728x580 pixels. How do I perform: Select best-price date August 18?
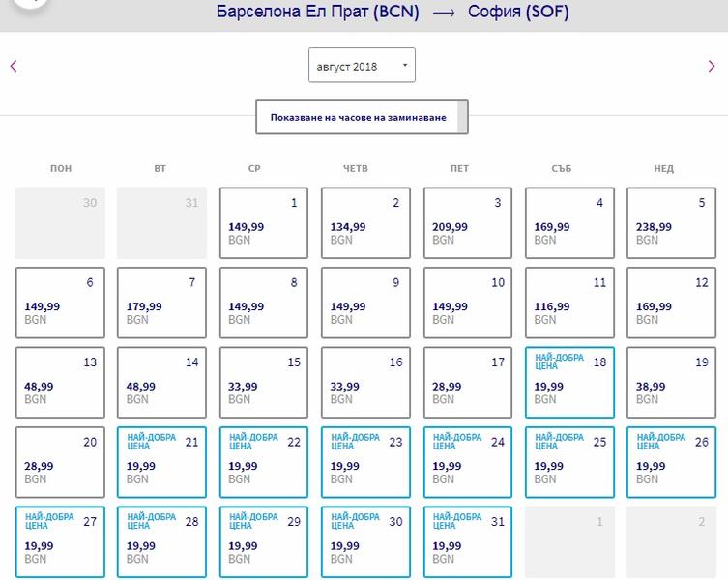569,383
